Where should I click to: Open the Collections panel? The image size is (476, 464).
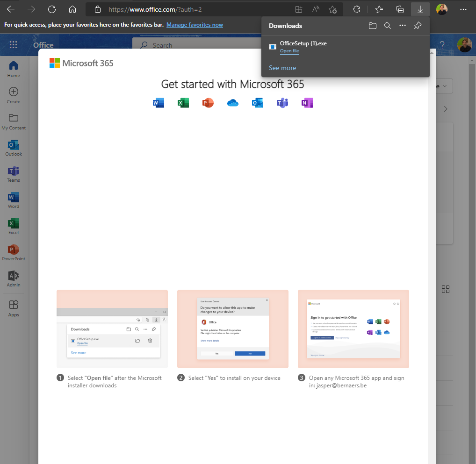400,9
